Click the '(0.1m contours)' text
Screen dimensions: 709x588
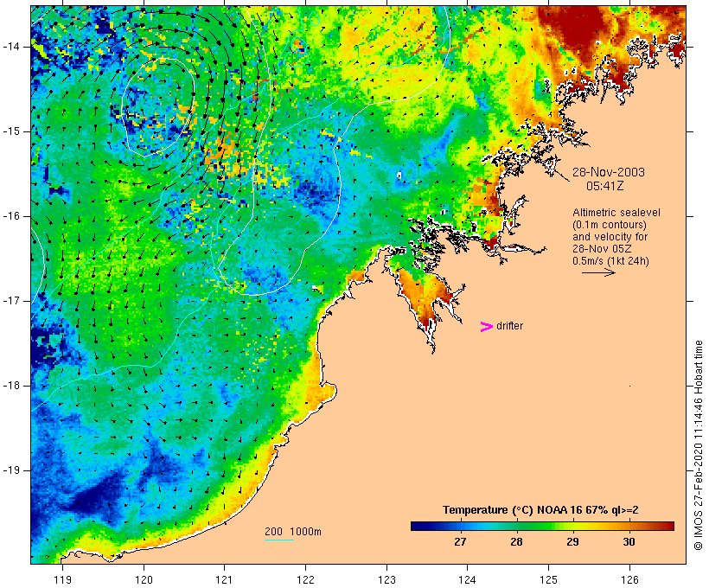point(609,225)
